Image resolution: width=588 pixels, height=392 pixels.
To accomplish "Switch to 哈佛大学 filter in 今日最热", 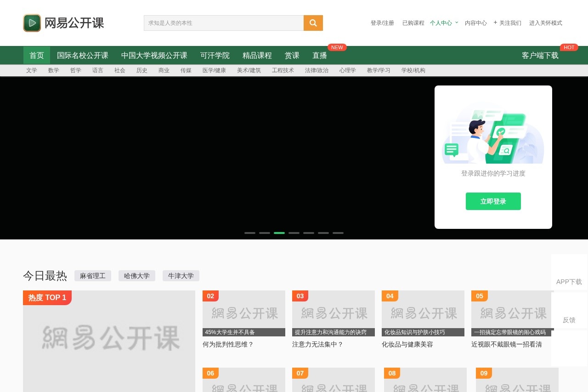I will 137,276.
